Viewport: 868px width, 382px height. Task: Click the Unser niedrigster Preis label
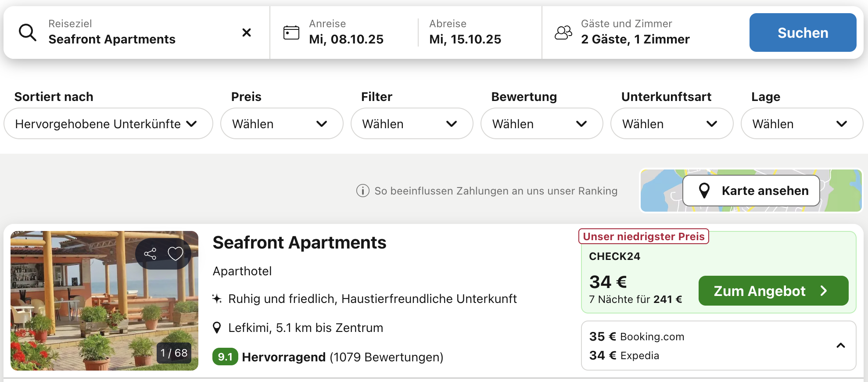pyautogui.click(x=644, y=236)
